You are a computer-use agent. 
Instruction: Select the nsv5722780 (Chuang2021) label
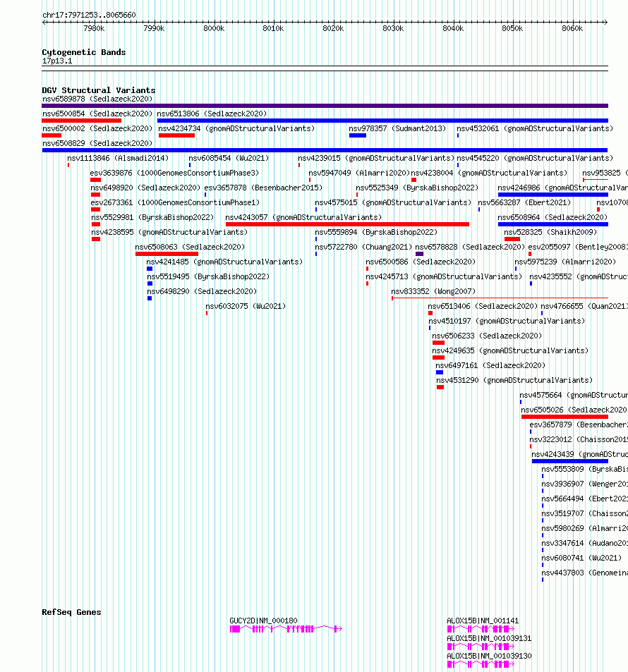point(363,247)
